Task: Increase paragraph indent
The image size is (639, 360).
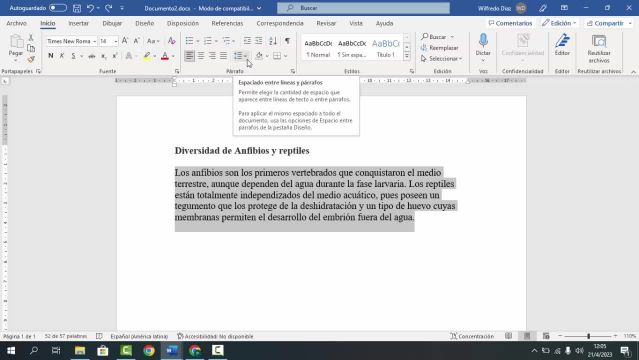Action: pos(259,41)
